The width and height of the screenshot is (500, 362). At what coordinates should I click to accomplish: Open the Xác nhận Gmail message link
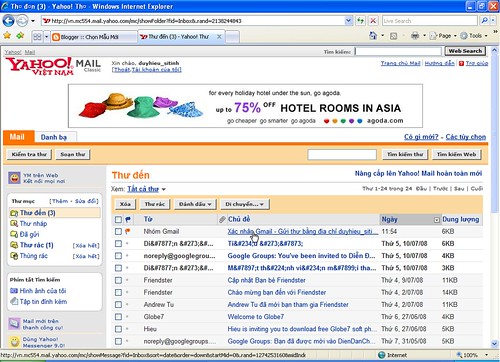click(303, 231)
